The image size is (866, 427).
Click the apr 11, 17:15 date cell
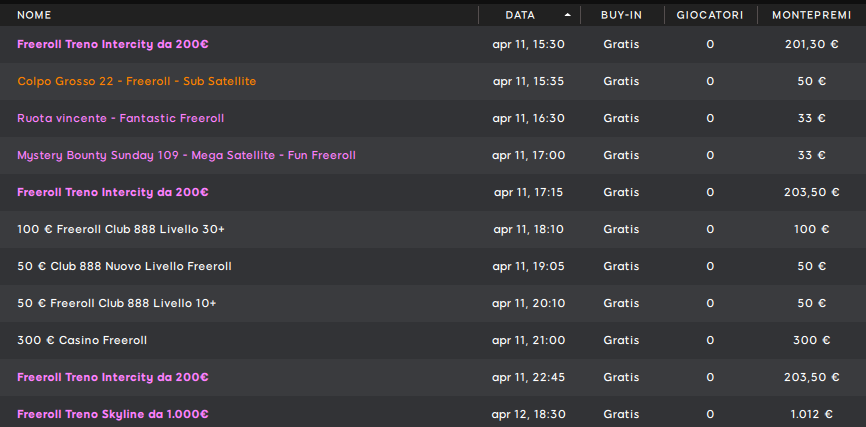[x=529, y=192]
